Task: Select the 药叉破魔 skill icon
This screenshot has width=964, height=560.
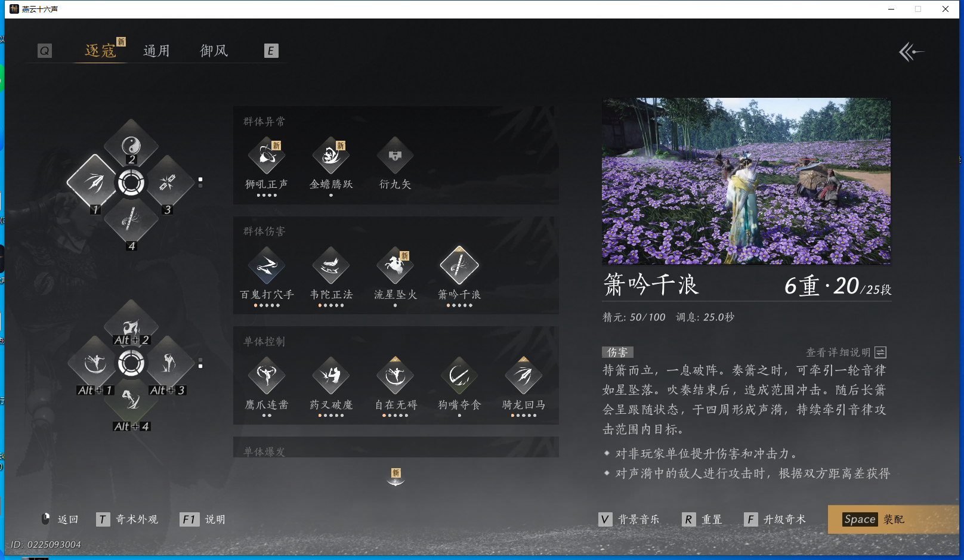Action: [330, 376]
